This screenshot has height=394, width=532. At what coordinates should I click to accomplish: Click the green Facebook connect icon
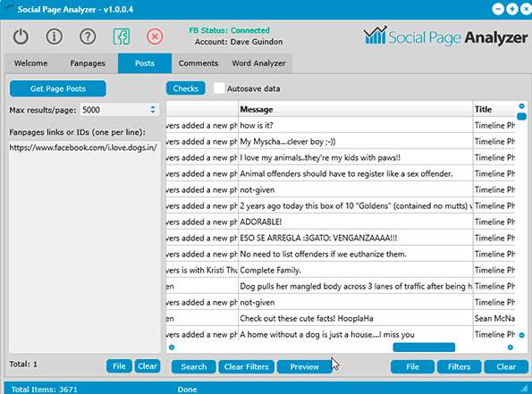[x=121, y=37]
